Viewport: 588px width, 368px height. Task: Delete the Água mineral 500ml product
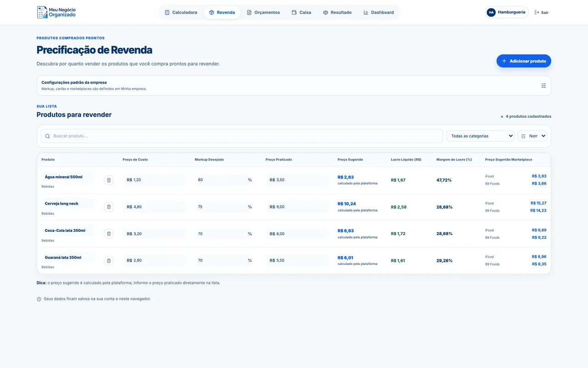tap(109, 180)
